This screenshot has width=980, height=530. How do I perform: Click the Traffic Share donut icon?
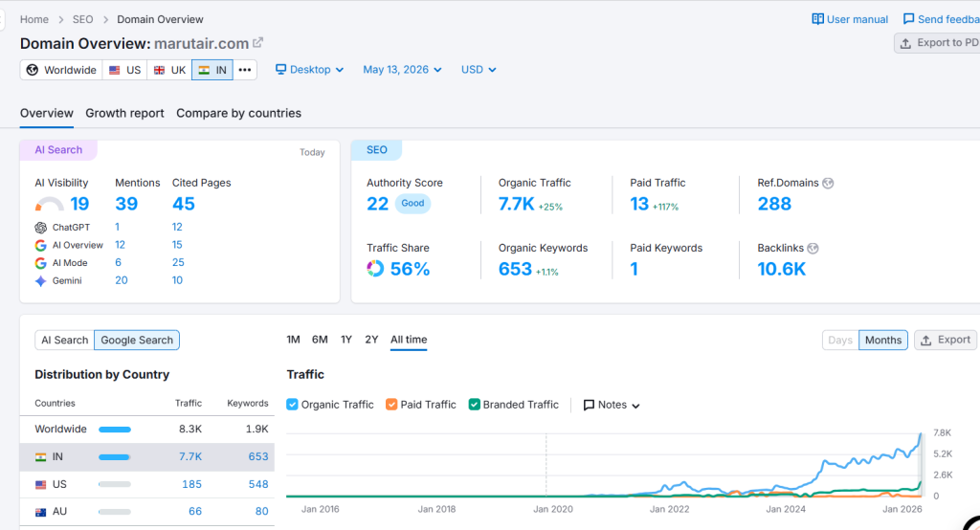tap(375, 269)
